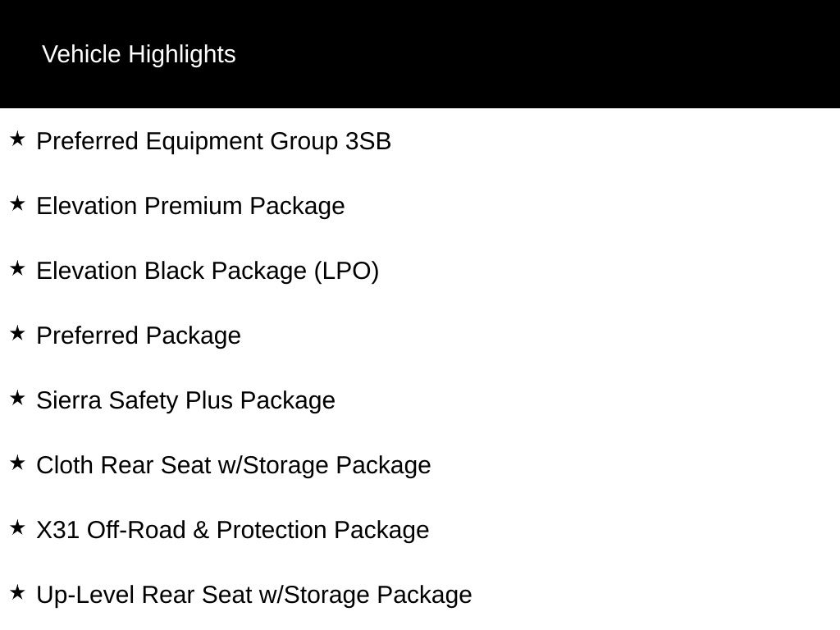Select Elevation Black Package (LPO) text

click(x=208, y=272)
